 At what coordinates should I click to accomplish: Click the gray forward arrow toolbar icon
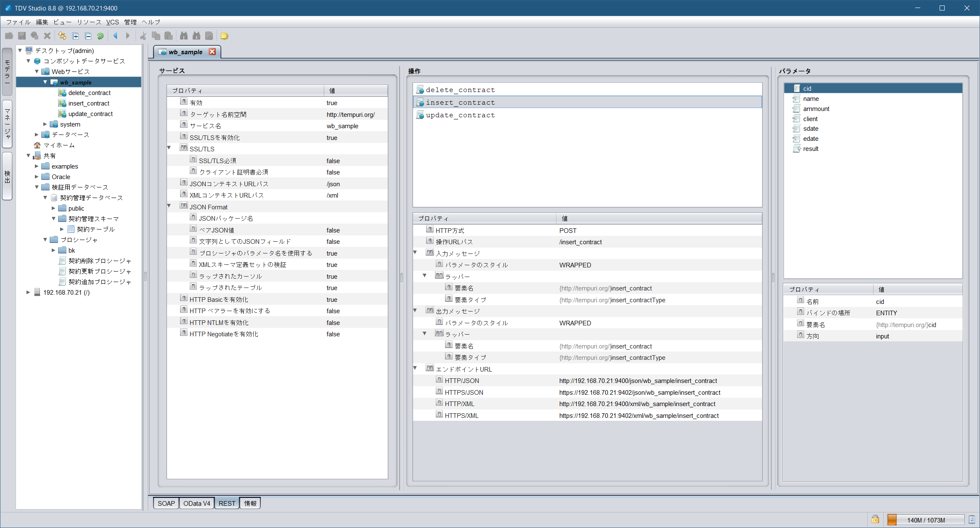(128, 36)
